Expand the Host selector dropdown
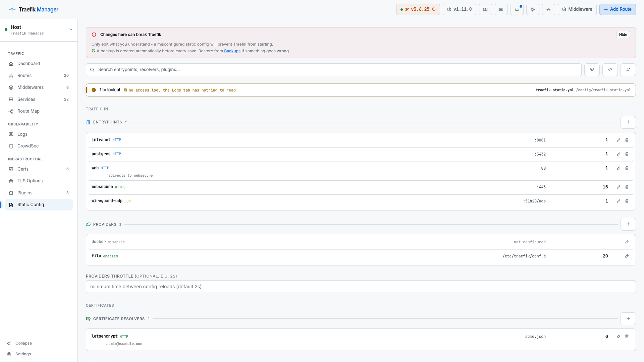The image size is (644, 362). click(x=39, y=30)
